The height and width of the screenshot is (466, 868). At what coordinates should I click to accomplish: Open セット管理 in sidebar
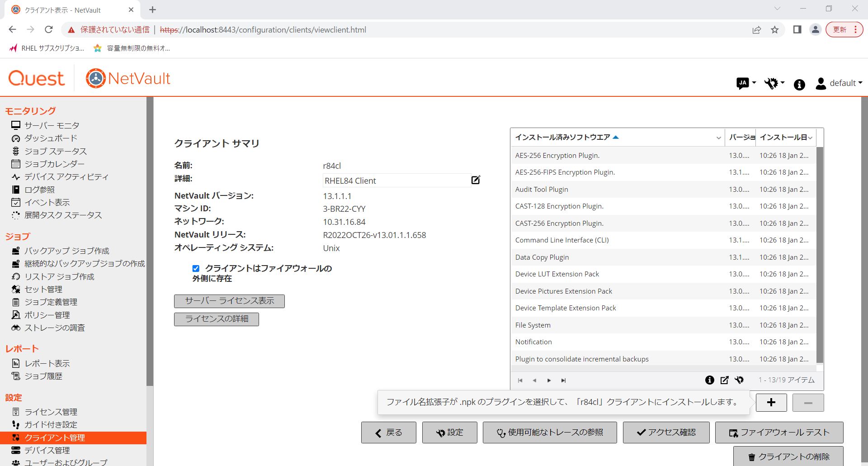[x=43, y=289]
